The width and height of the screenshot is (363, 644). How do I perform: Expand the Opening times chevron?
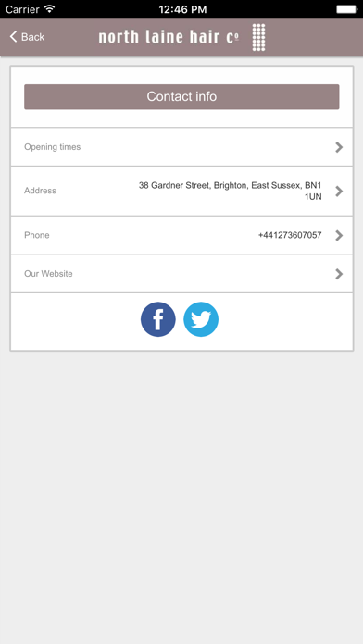(x=339, y=147)
